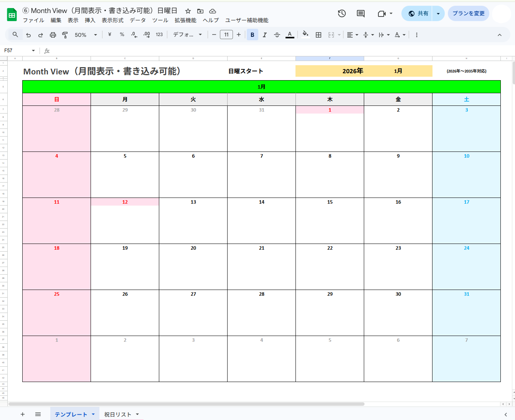Open the fill color swatch

tap(305, 35)
